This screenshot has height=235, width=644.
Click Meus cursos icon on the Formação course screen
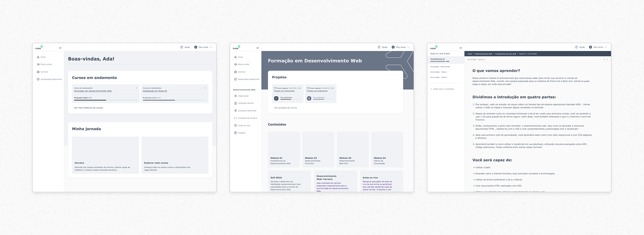(235, 64)
